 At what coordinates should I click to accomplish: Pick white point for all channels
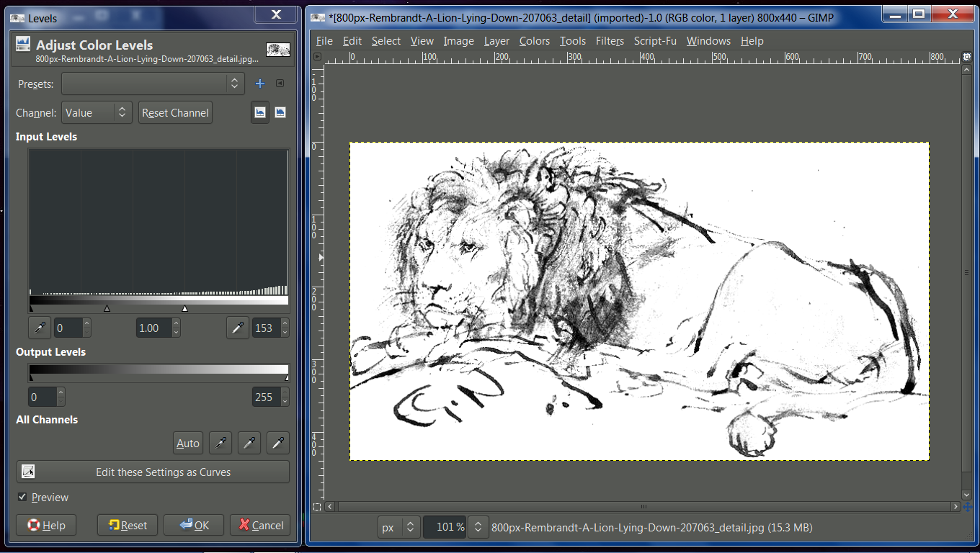pos(278,443)
